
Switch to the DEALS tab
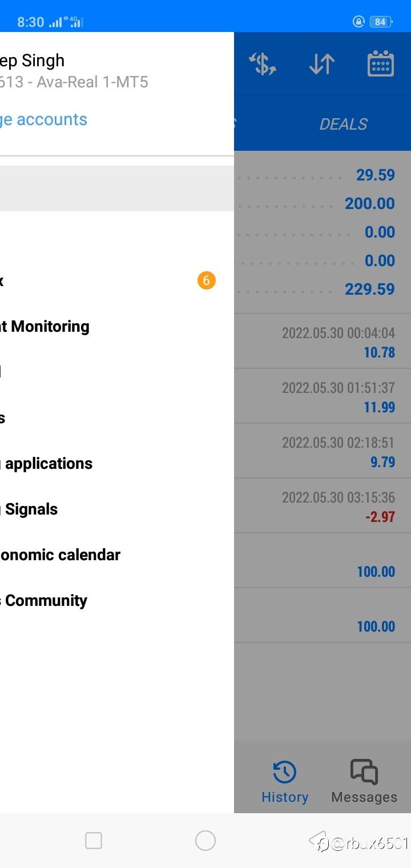point(343,124)
